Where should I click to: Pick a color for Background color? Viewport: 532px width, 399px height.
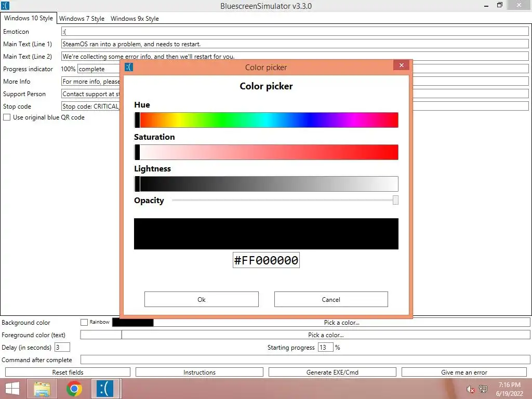pyautogui.click(x=342, y=322)
